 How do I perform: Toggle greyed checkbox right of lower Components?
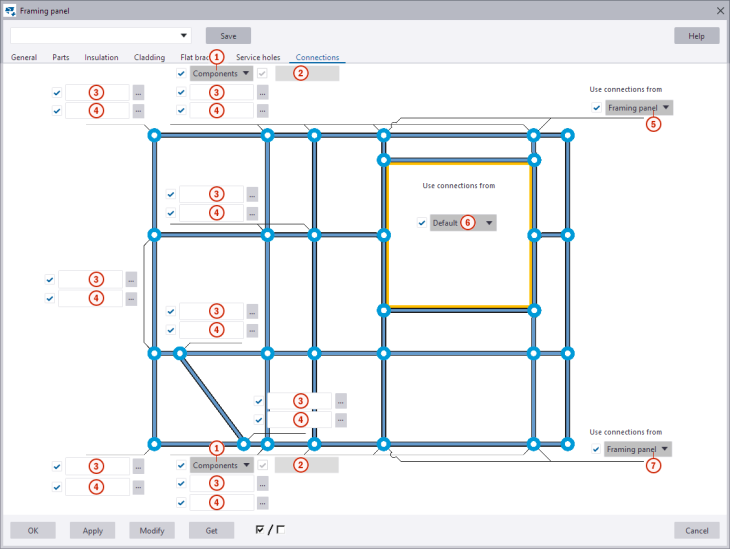(x=263, y=465)
